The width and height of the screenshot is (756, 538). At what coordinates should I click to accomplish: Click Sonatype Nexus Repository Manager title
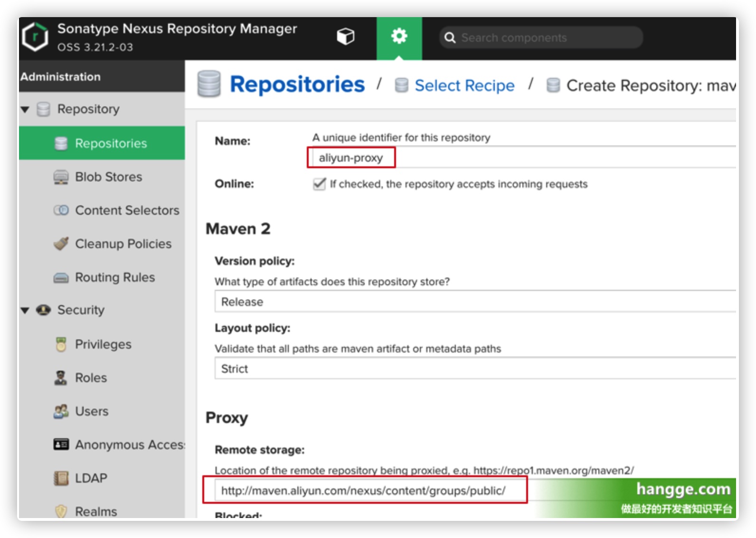[177, 29]
